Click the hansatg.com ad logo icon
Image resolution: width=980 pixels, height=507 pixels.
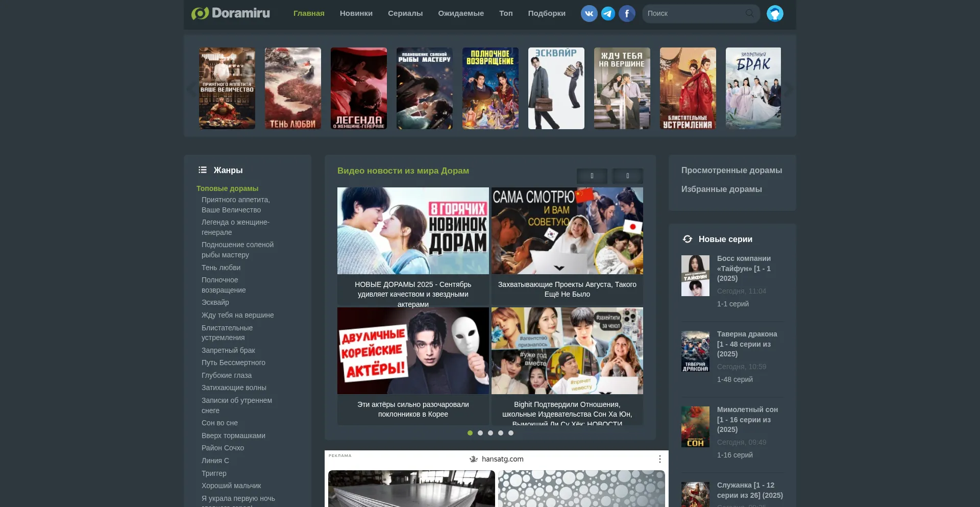(x=474, y=459)
